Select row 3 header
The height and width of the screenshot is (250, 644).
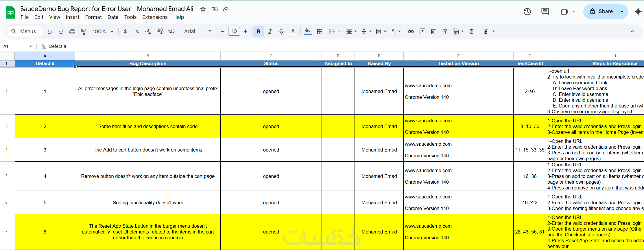click(6, 126)
